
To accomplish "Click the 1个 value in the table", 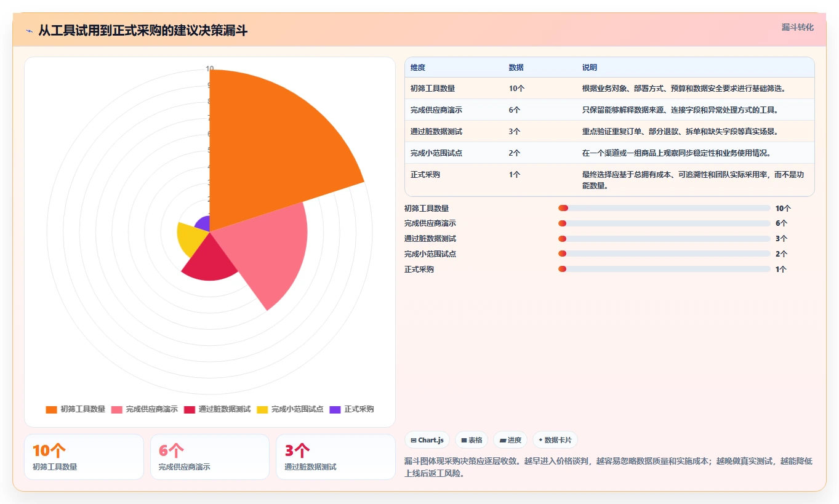I will click(x=515, y=175).
